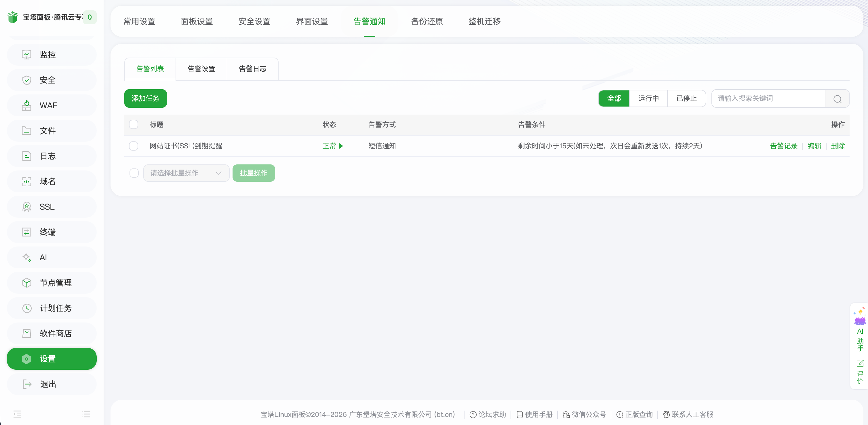Filter tasks by 已停止
The image size is (868, 425).
tap(686, 98)
